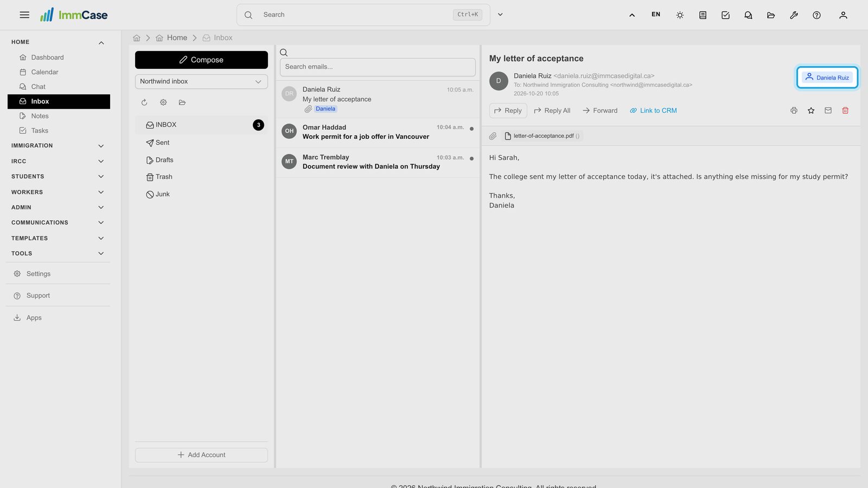Expand the COMMUNICATIONS sidebar section
This screenshot has width=868, height=488.
click(101, 223)
